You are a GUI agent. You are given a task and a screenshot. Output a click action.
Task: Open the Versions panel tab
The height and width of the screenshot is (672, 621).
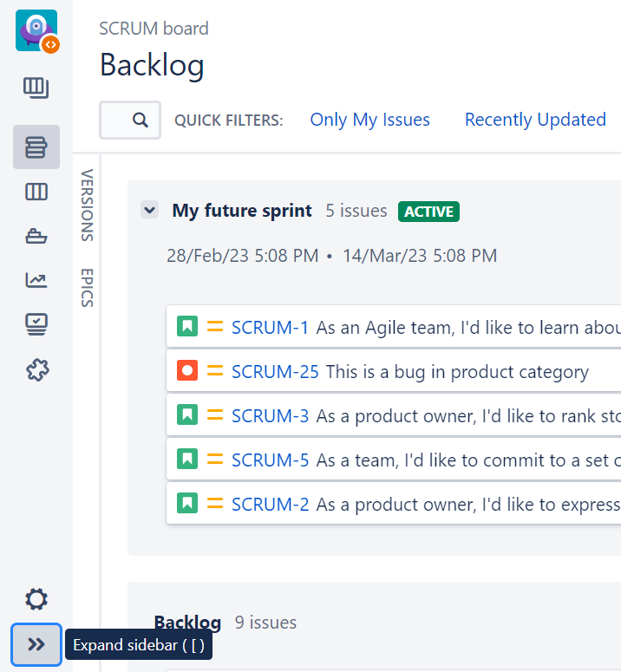(87, 205)
